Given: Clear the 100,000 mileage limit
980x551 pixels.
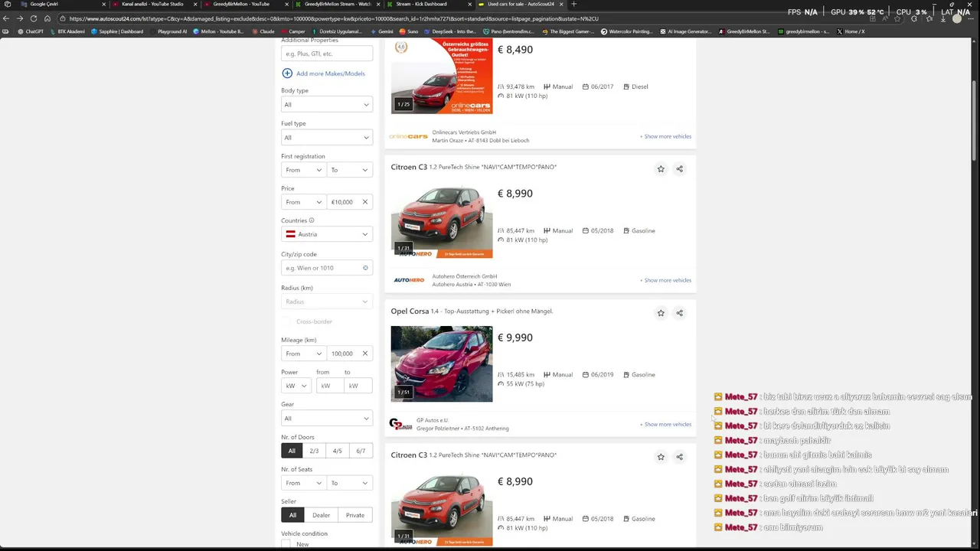Looking at the screenshot, I should point(364,354).
